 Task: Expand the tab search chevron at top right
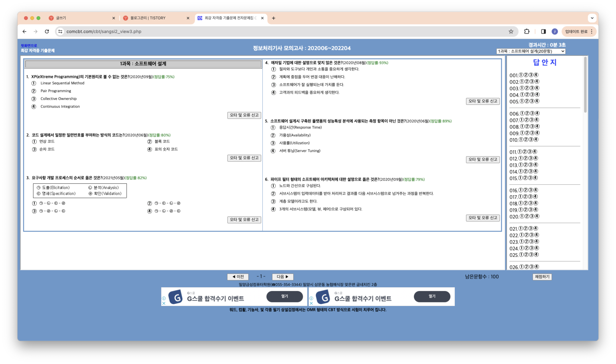(592, 18)
